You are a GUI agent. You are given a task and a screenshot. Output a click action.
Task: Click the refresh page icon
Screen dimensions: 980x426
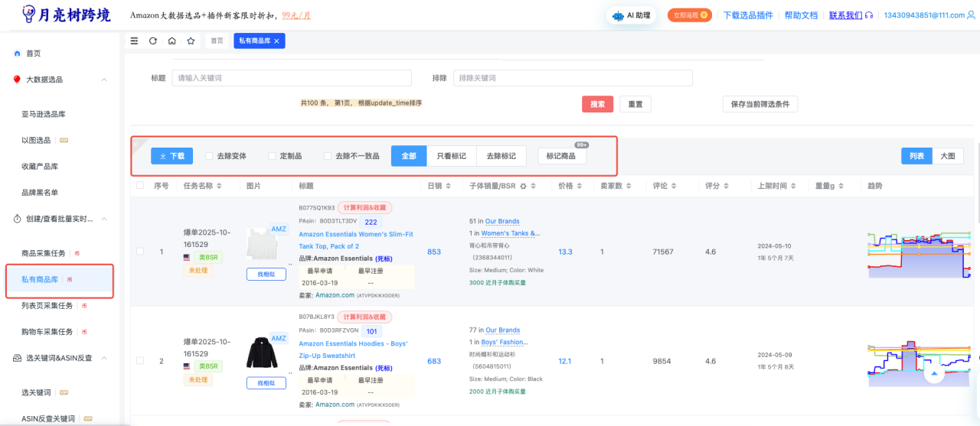[x=153, y=41]
